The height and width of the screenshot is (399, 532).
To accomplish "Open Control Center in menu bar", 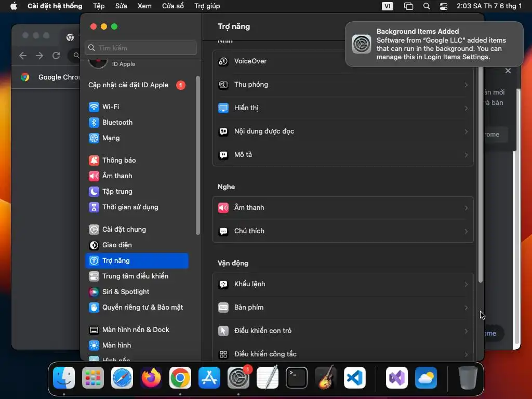I will click(x=444, y=6).
